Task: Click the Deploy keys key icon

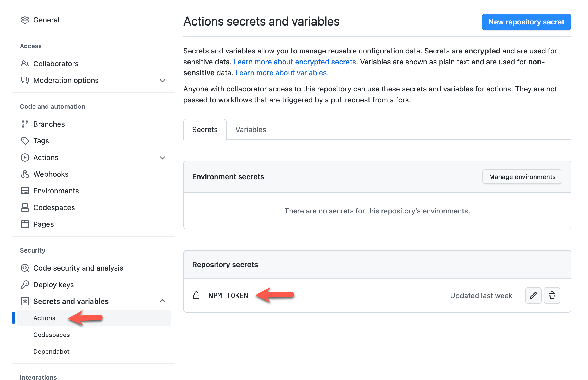Action: pyautogui.click(x=25, y=285)
